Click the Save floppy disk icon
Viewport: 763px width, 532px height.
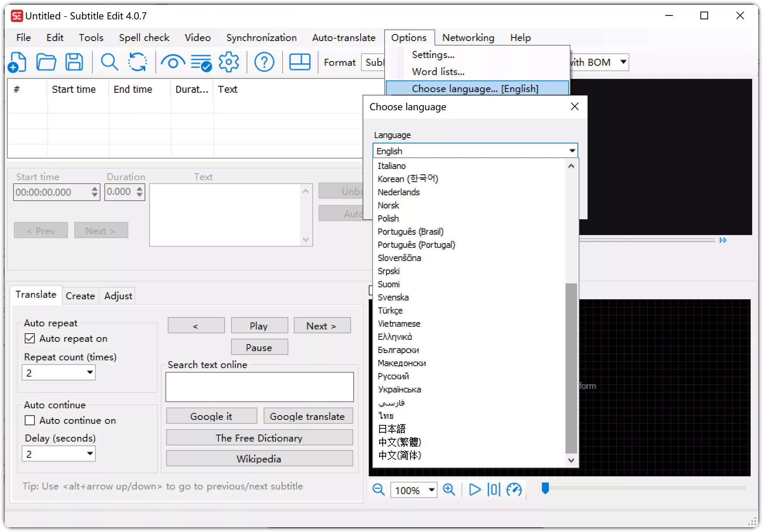pyautogui.click(x=74, y=62)
